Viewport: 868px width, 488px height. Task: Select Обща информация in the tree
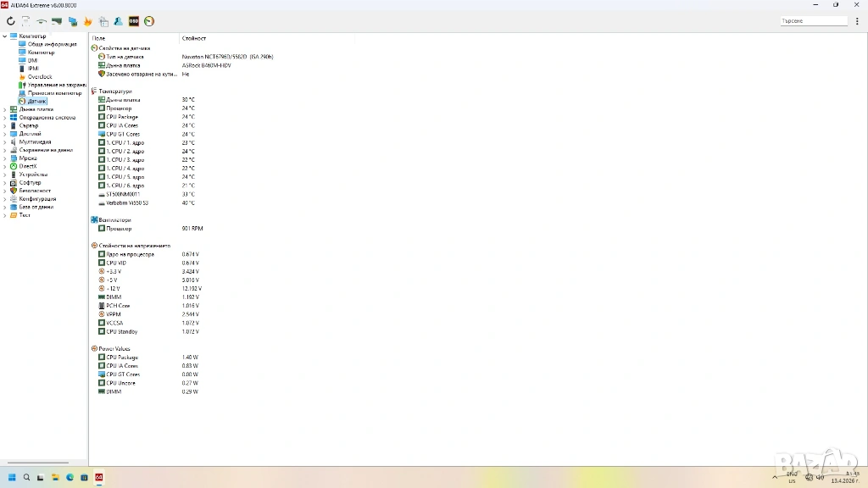52,44
